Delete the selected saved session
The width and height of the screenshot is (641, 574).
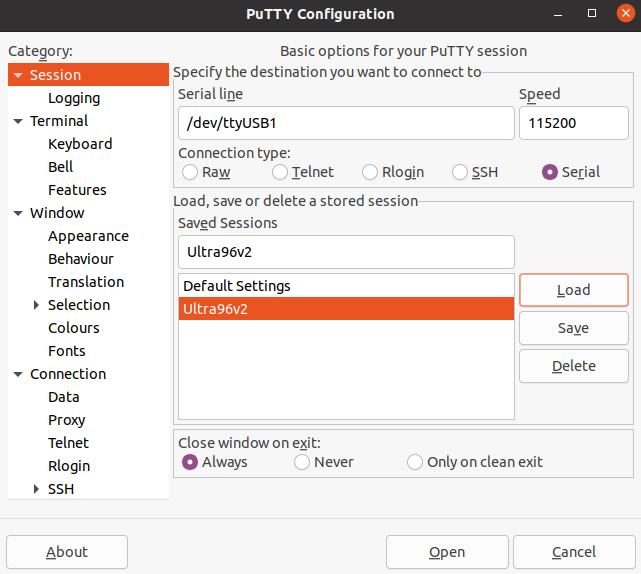(574, 366)
